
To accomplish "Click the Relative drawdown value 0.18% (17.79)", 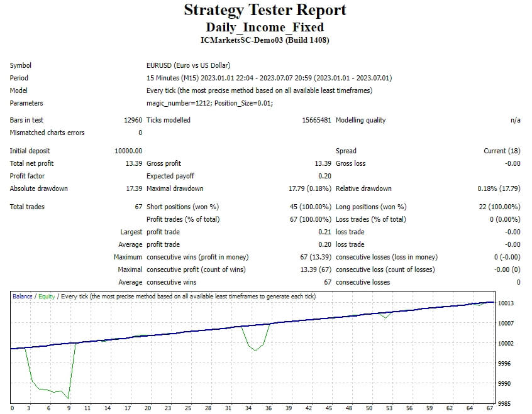I will point(499,188).
